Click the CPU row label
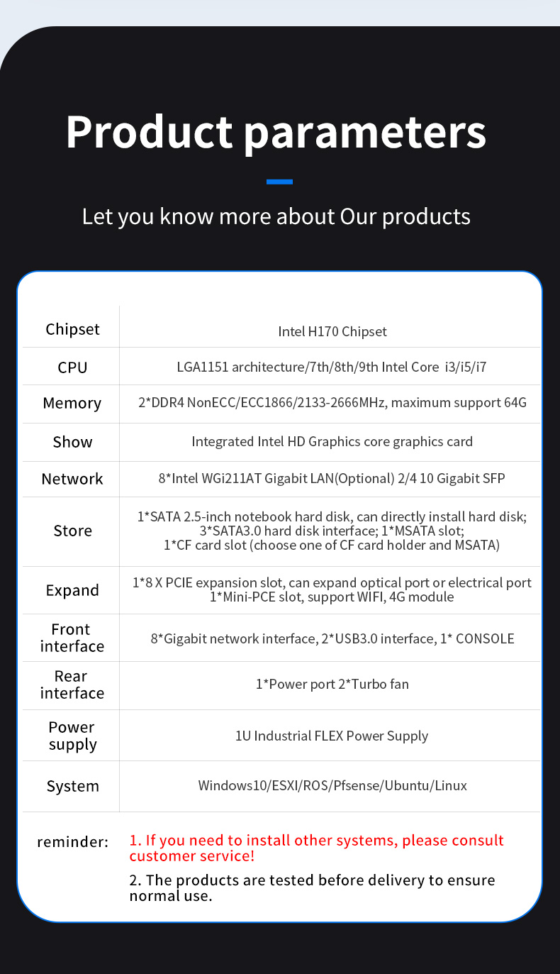This screenshot has width=560, height=974. [x=72, y=367]
